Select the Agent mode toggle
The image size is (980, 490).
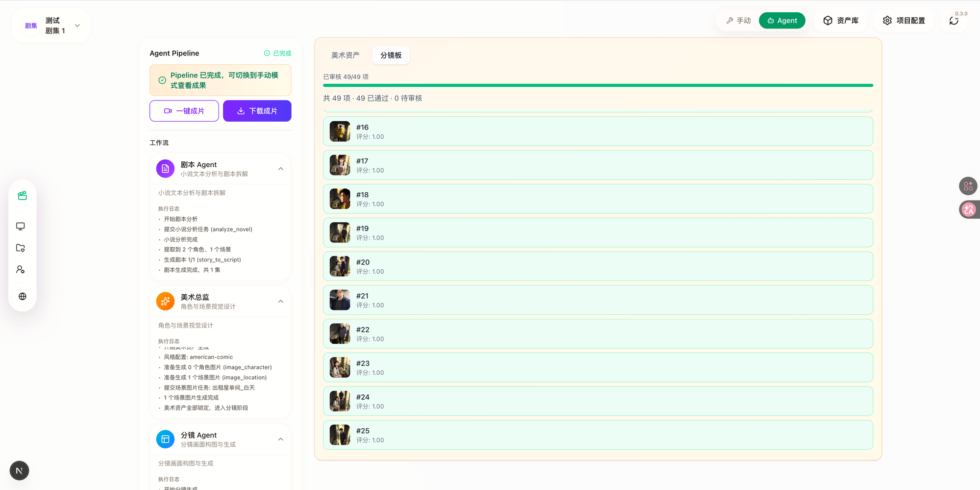[782, 21]
